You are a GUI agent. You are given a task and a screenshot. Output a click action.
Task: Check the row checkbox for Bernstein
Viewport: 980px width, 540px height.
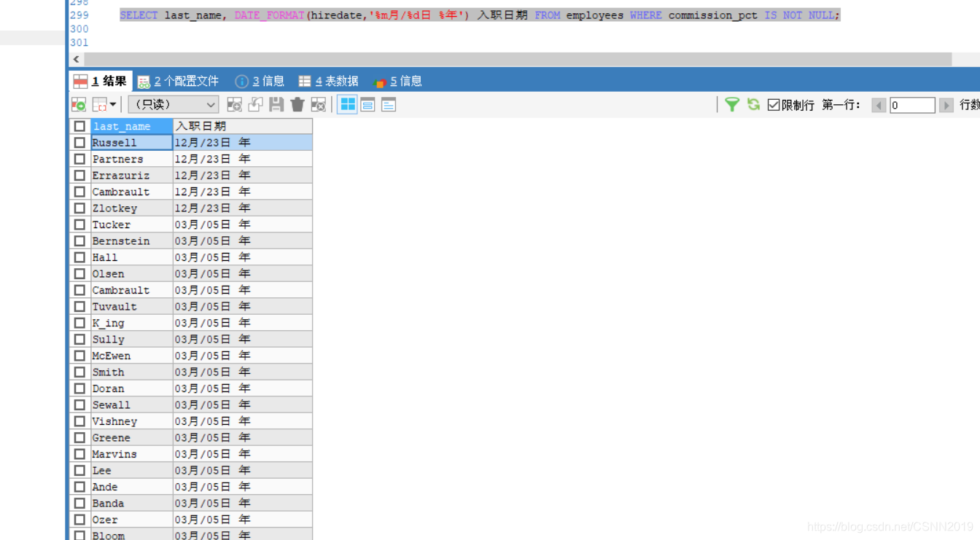80,241
